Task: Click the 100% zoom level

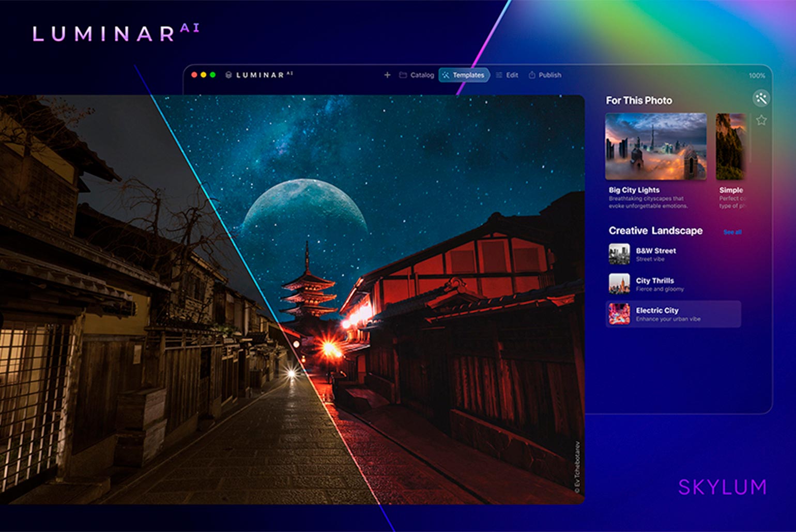Action: (x=757, y=75)
